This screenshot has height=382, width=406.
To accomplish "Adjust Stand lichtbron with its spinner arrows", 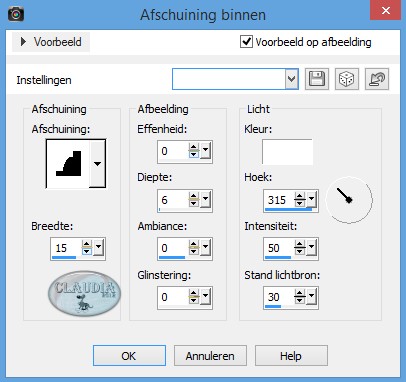I will (300, 297).
